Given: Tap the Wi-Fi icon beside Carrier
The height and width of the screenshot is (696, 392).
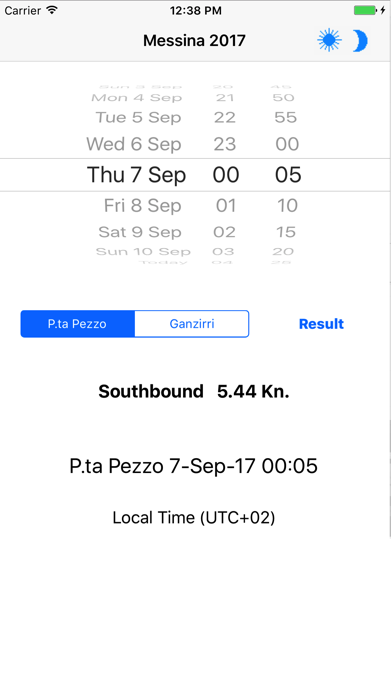Looking at the screenshot, I should point(52,10).
